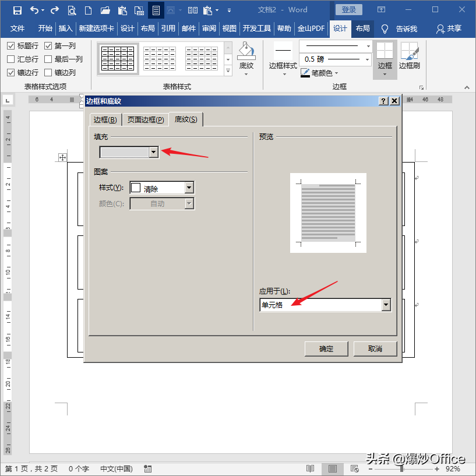This screenshot has width=476, height=476.
Task: Click the macro recording status bar icon
Action: pyautogui.click(x=148, y=468)
